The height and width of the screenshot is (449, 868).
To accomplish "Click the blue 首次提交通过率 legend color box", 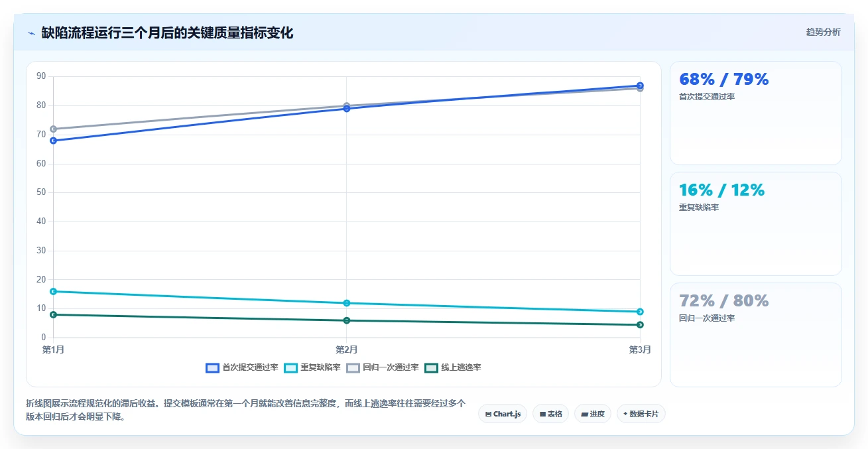I will click(x=212, y=367).
